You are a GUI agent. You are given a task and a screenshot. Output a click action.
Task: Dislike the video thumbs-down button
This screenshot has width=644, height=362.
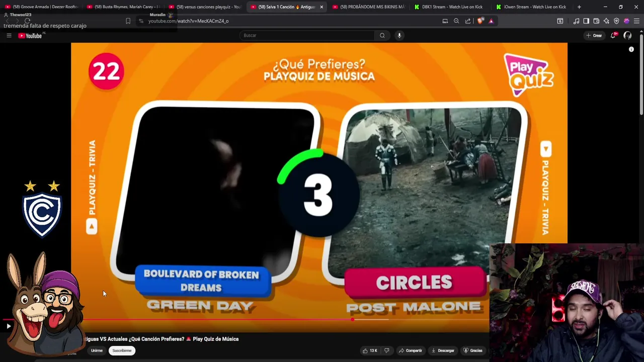(386, 350)
